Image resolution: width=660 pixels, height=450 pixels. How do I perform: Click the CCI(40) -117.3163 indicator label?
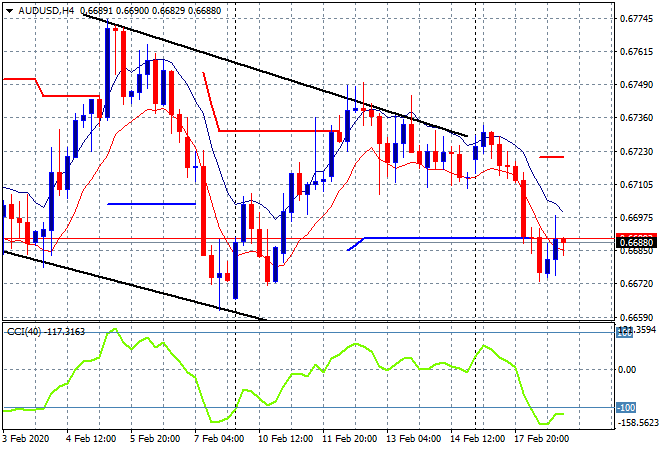(46, 332)
